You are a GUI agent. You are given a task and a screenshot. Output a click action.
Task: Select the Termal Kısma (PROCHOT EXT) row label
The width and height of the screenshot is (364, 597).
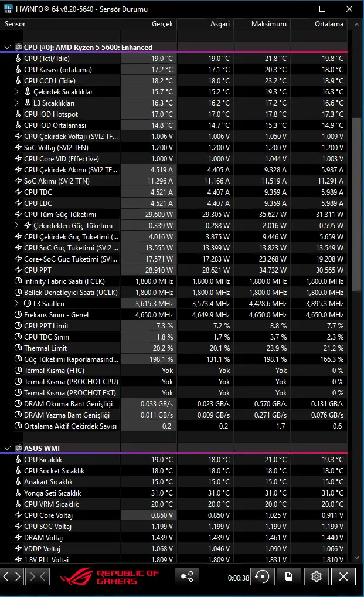[x=70, y=392]
